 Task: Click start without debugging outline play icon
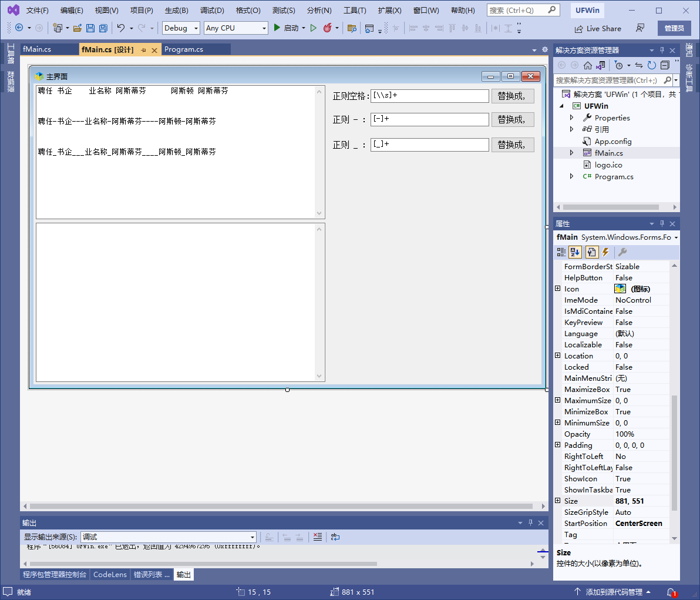pyautogui.click(x=314, y=28)
